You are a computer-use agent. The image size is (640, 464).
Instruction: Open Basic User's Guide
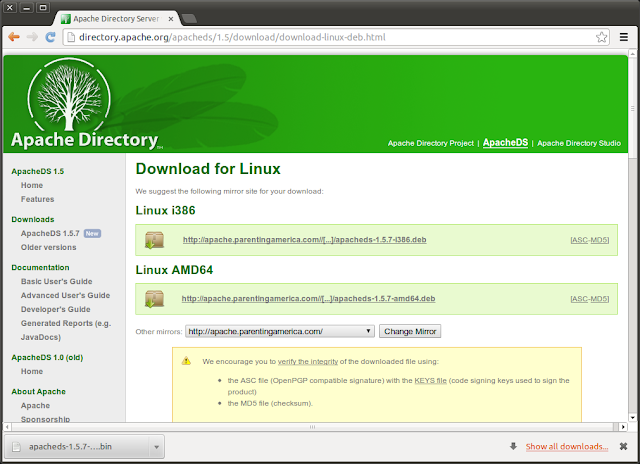click(57, 282)
